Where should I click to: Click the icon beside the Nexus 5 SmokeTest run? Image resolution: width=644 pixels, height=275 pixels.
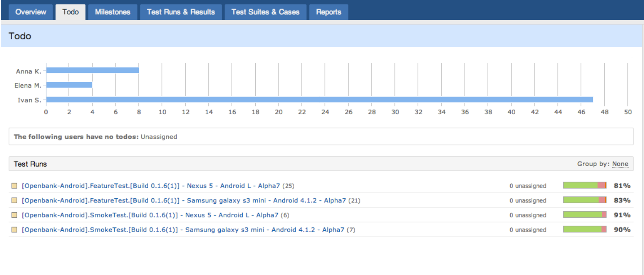point(15,215)
